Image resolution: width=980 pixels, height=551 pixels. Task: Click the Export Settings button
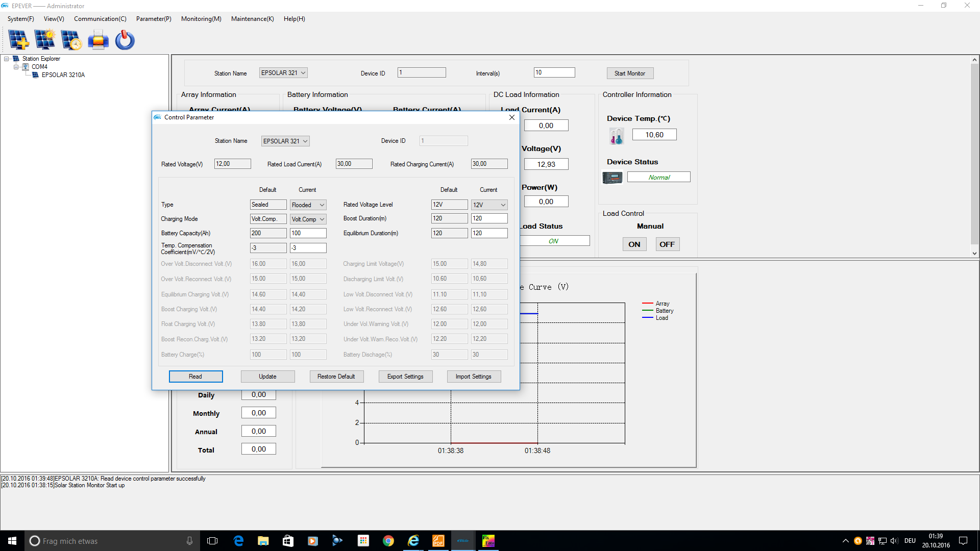coord(405,377)
